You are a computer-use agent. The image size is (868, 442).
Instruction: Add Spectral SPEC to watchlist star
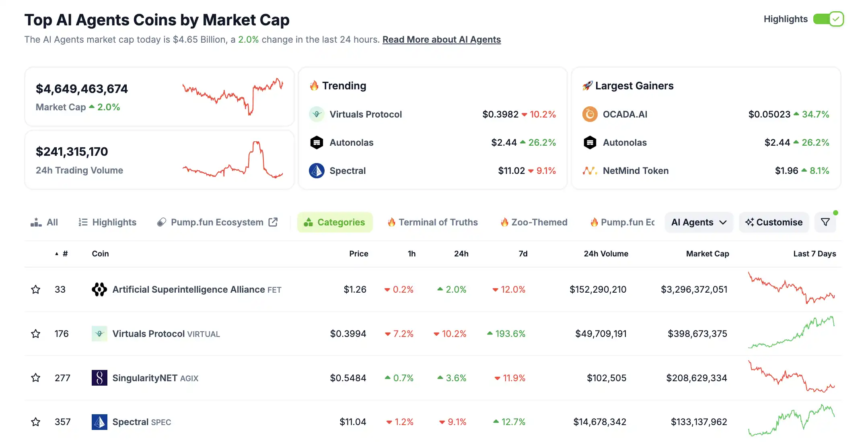36,422
